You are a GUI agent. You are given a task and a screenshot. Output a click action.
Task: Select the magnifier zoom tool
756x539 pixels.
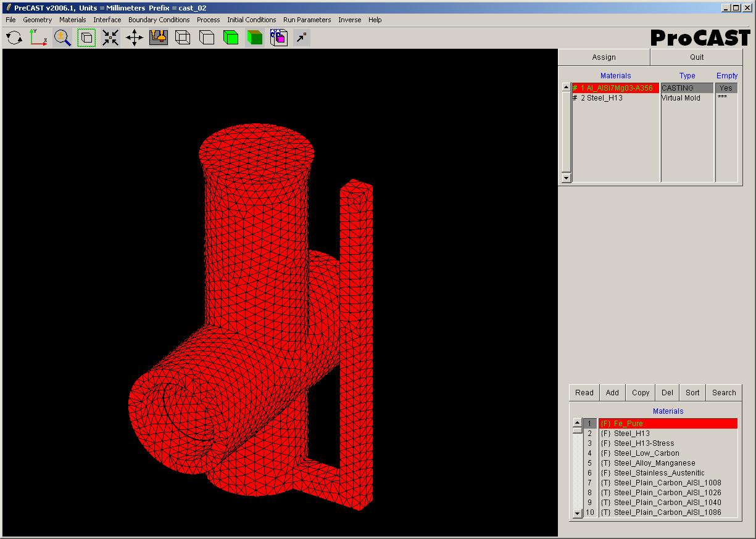pos(62,38)
